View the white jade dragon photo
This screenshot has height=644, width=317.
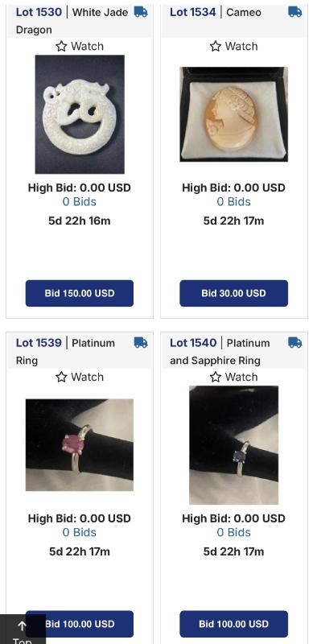[80, 114]
